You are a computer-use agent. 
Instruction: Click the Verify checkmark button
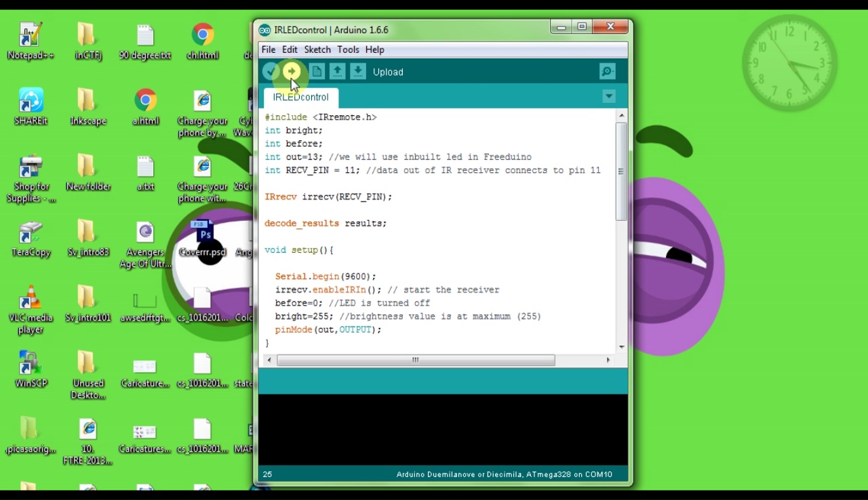[271, 71]
